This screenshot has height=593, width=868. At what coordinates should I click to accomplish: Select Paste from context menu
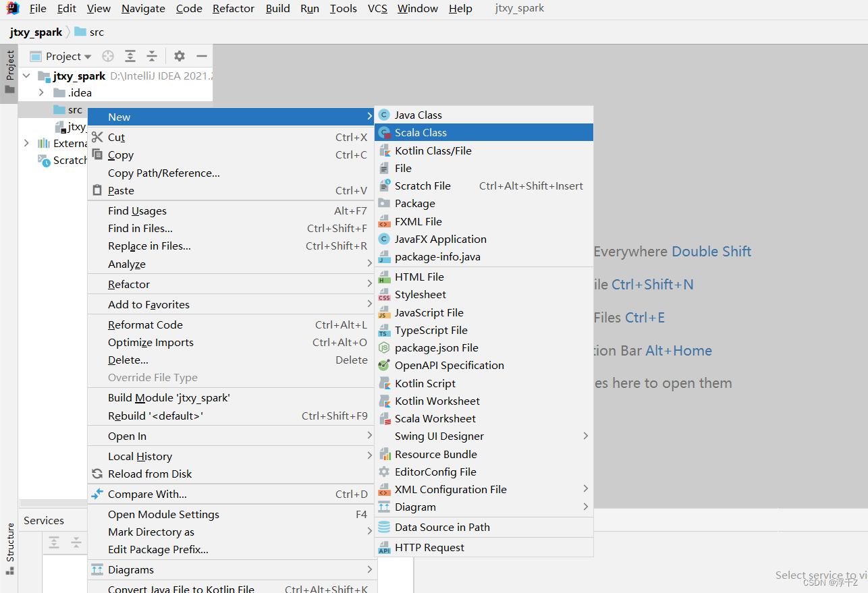click(x=232, y=190)
